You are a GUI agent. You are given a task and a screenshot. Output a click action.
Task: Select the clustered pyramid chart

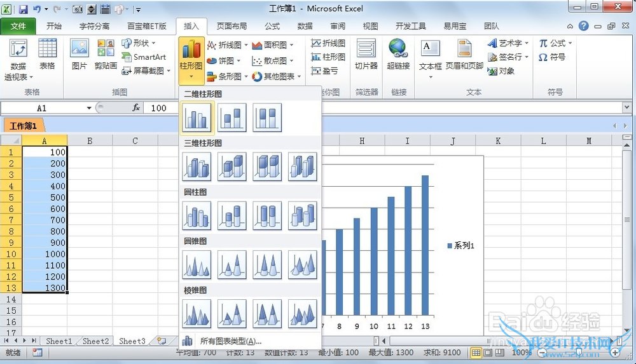click(197, 314)
